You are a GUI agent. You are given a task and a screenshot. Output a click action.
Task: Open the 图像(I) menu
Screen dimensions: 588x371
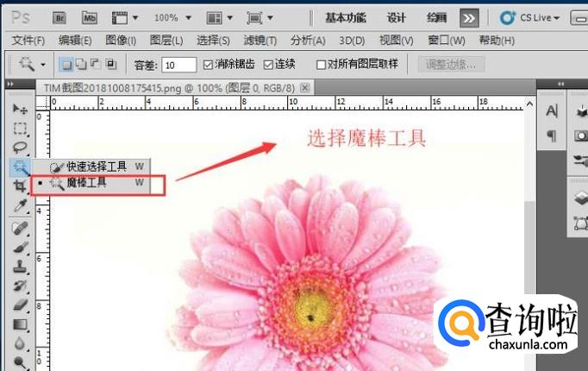point(121,41)
